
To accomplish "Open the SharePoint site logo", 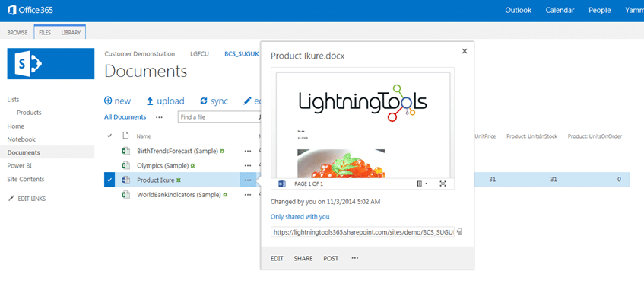I will (50, 63).
